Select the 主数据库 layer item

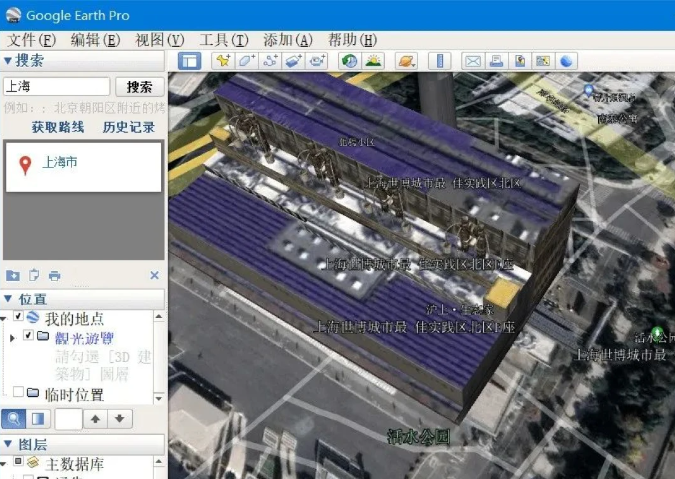tap(74, 464)
